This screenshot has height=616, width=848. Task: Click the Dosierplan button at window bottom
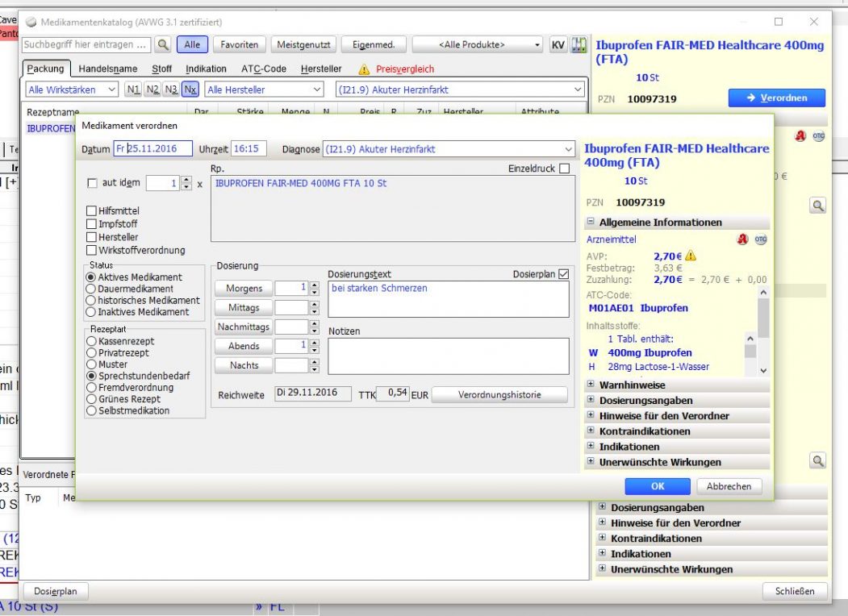coord(55,591)
